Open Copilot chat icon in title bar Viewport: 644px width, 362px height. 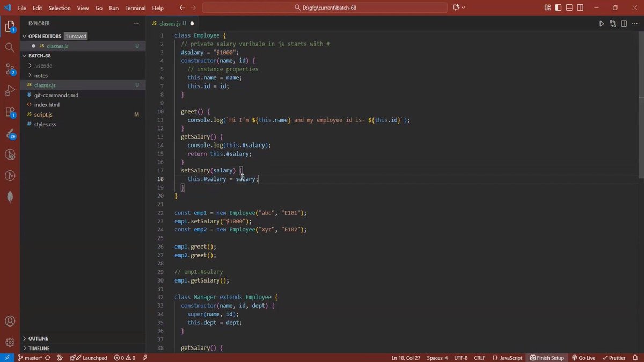pos(457,8)
